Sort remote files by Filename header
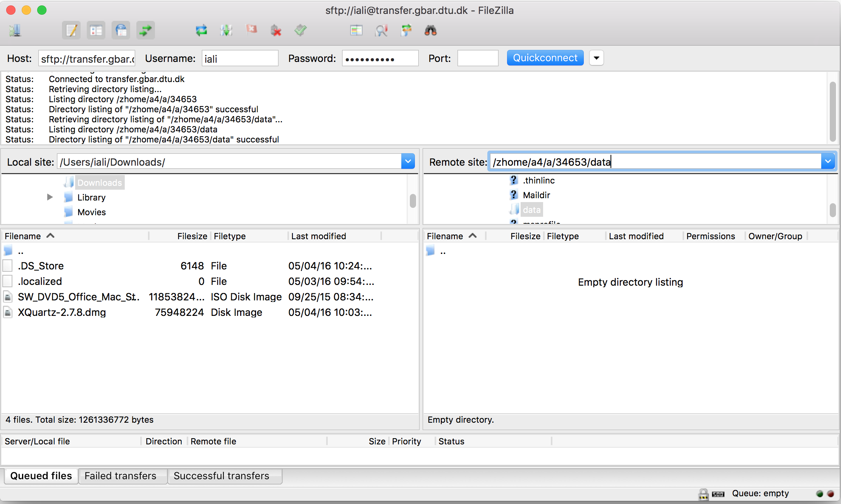Viewport: 841px width, 504px height. (x=455, y=236)
